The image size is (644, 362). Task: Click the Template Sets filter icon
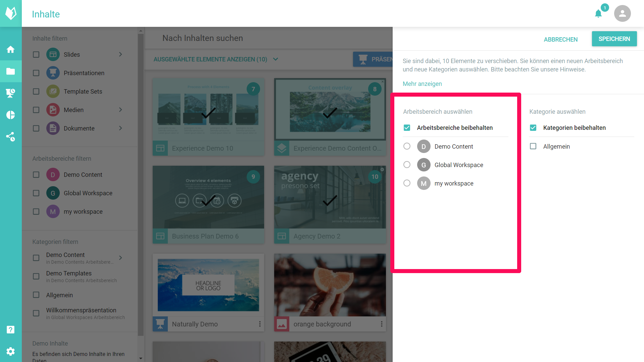[x=53, y=91]
